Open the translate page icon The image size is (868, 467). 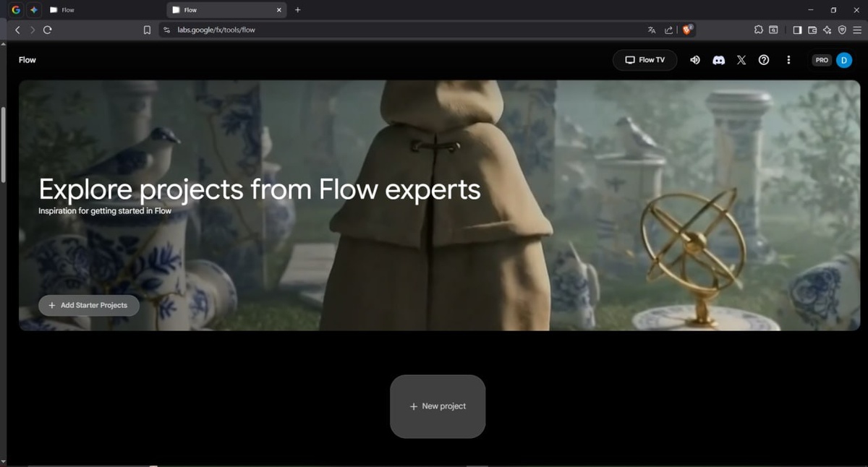[652, 30]
